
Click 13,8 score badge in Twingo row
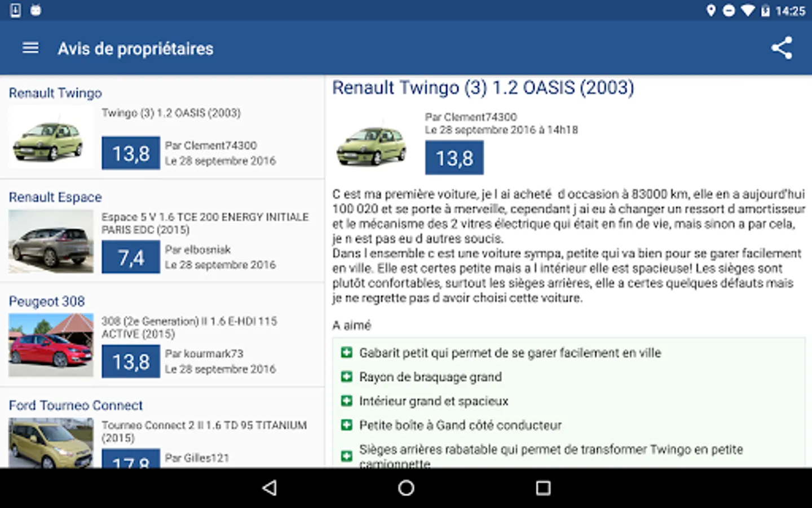tap(131, 153)
